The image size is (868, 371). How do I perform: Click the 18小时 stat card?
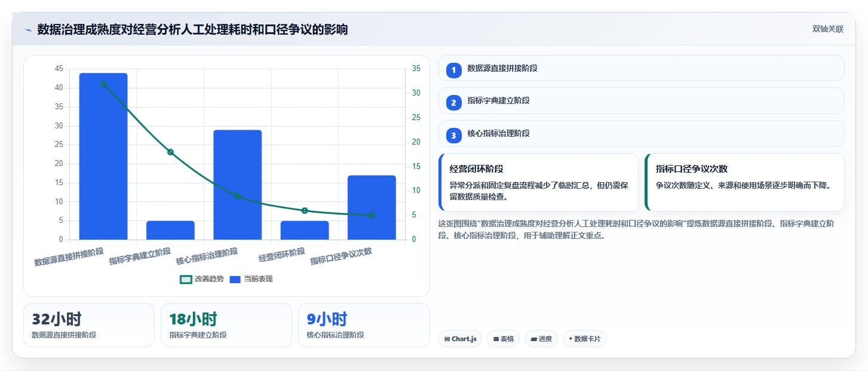(226, 325)
